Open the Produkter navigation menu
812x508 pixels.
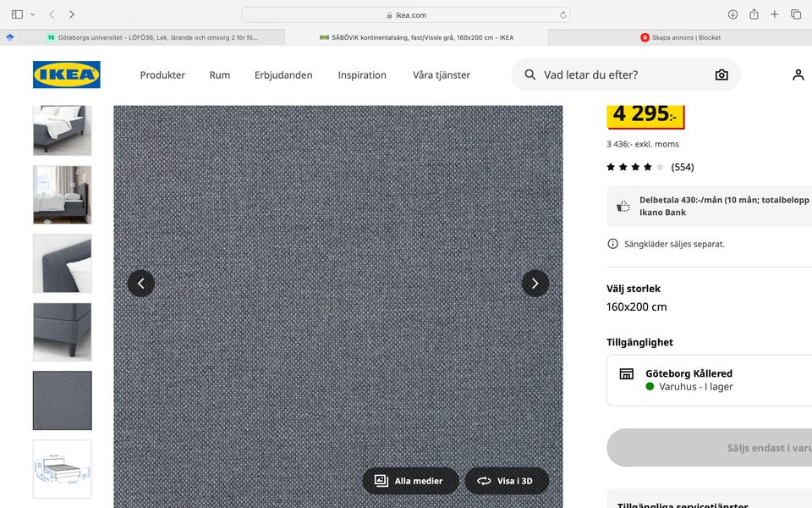point(162,75)
